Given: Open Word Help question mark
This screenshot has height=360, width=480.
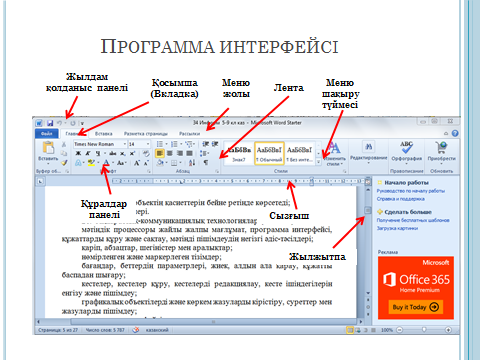Looking at the screenshot, I should pos(455,133).
